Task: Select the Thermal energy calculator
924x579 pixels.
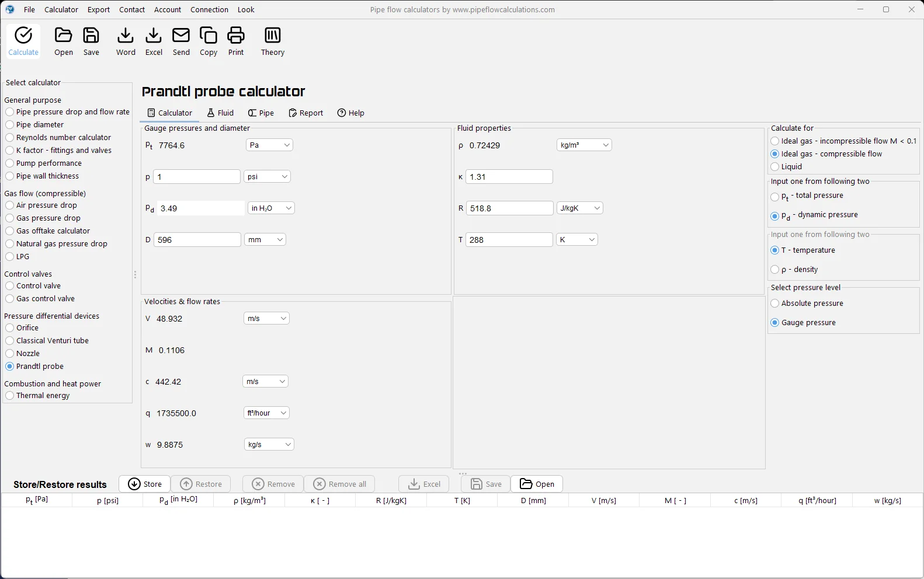Action: click(38, 395)
